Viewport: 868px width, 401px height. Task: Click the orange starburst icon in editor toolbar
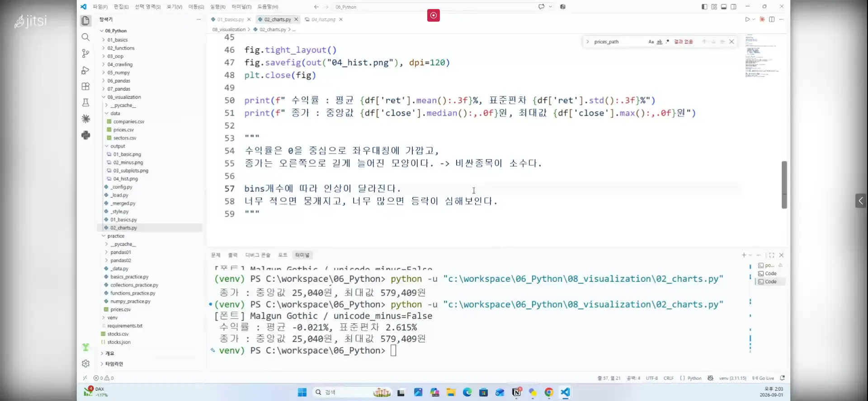point(762,19)
